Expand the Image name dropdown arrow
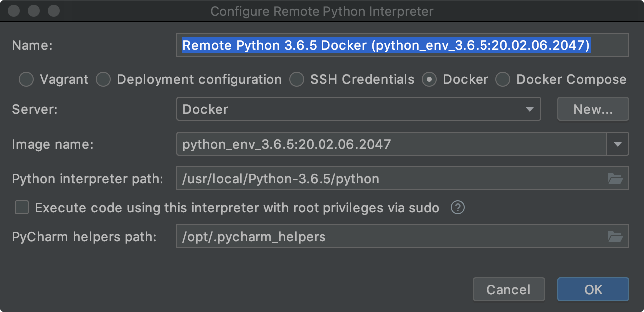Viewport: 644px width, 312px height. tap(618, 145)
